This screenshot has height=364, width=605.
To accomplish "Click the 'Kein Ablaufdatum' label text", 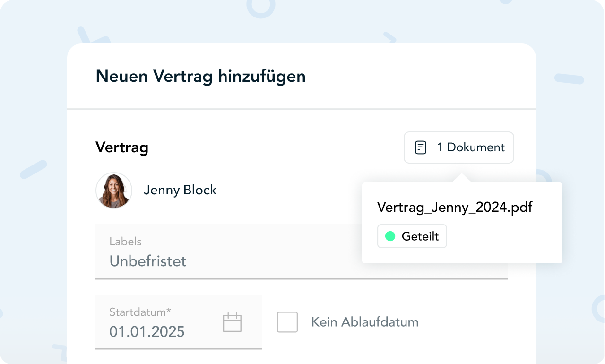I will (x=364, y=322).
